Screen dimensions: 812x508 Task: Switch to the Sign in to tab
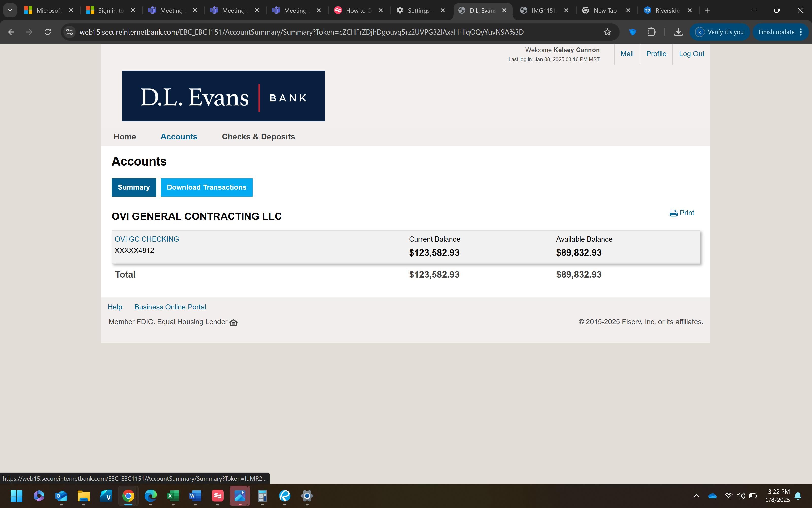tap(110, 10)
